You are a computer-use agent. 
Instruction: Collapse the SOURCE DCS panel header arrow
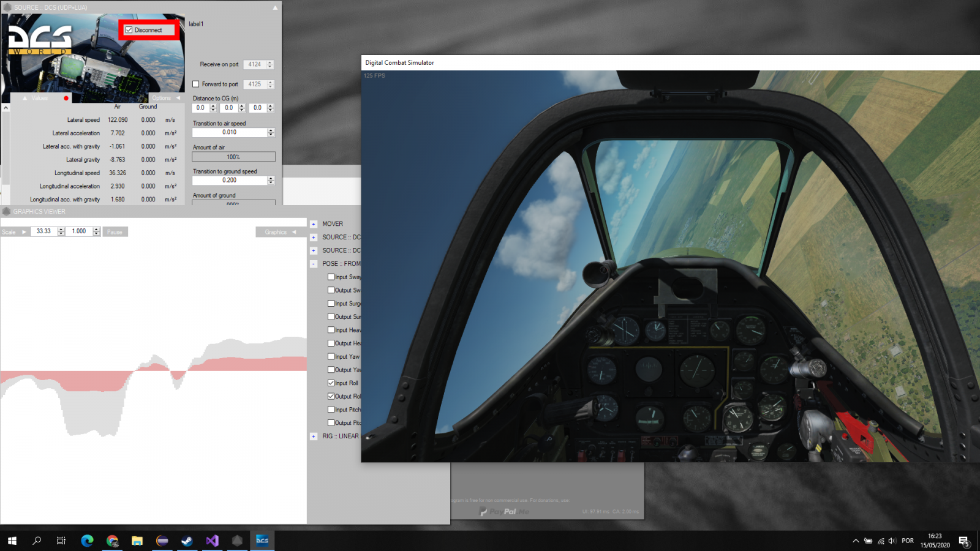coord(275,7)
